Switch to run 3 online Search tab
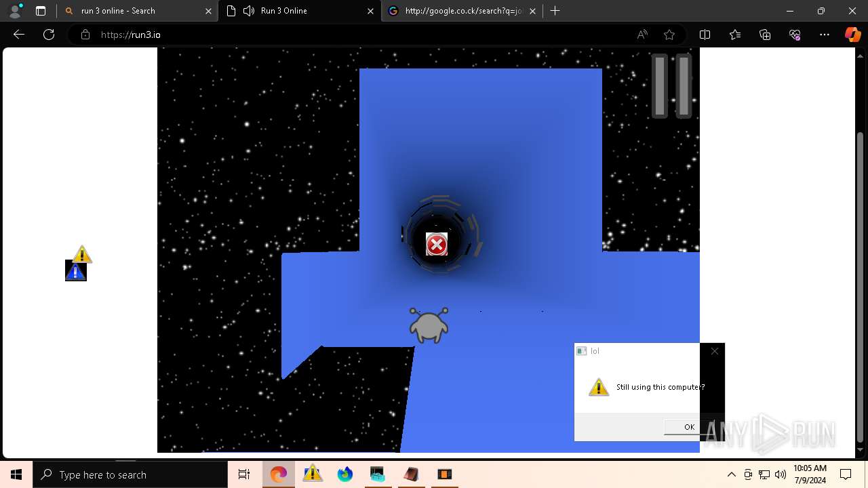Viewport: 868px width, 488px height. pyautogui.click(x=138, y=11)
